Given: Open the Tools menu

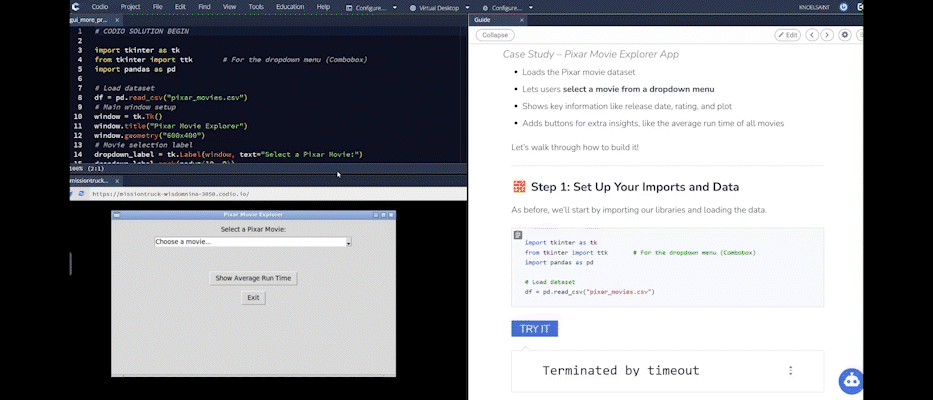Looking at the screenshot, I should (x=256, y=7).
